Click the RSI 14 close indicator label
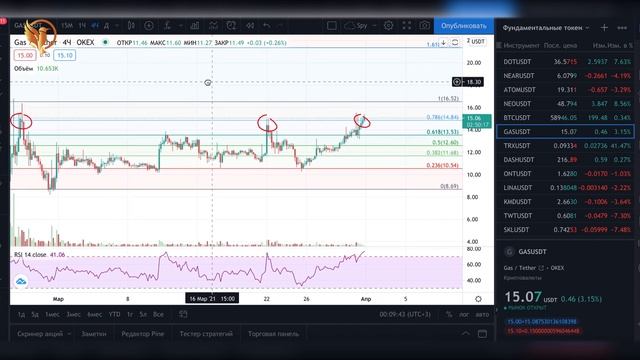The image size is (640, 360). pyautogui.click(x=30, y=255)
